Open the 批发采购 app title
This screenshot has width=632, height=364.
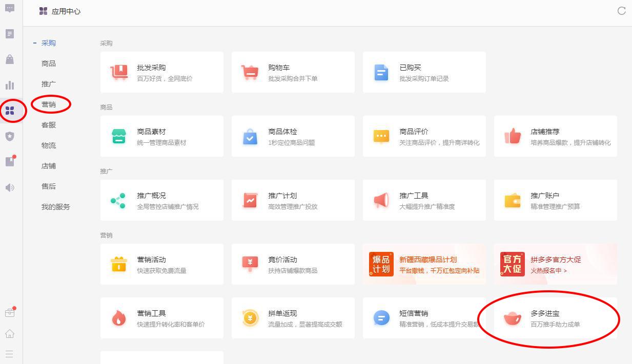[151, 68]
